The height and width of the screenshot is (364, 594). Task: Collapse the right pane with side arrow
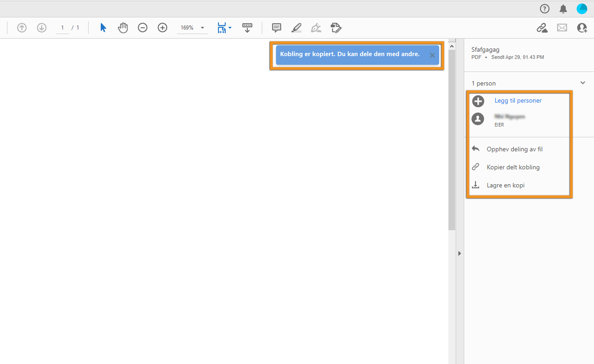459,253
